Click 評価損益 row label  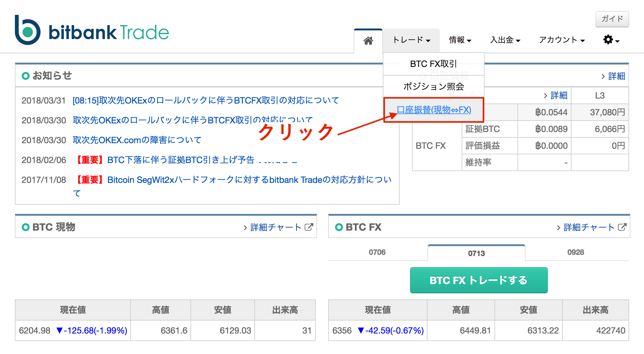(x=483, y=146)
